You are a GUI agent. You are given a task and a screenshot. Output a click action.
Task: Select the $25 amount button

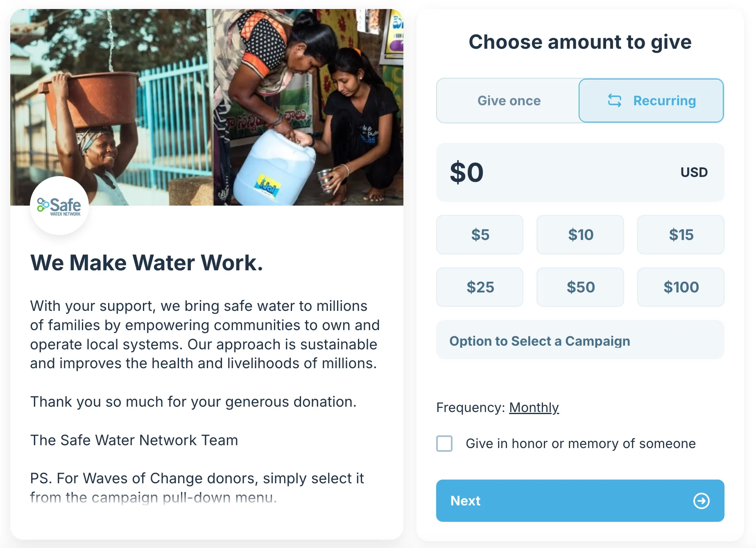click(480, 287)
